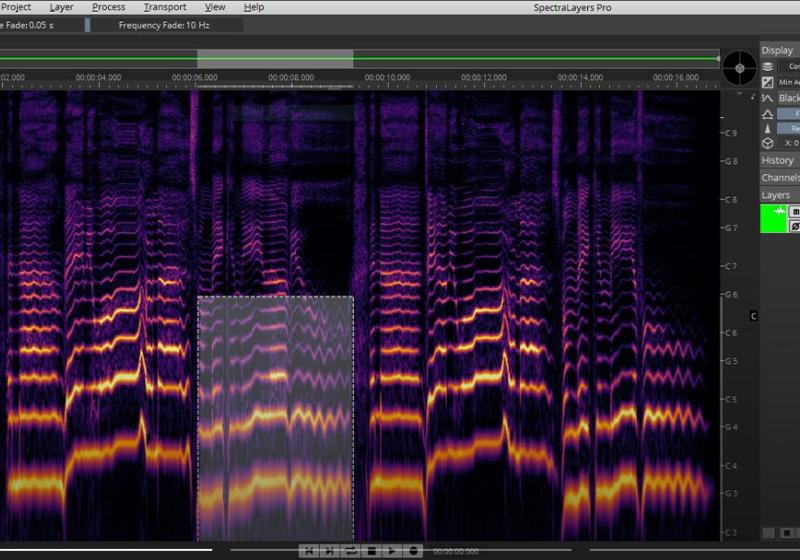The width and height of the screenshot is (800, 560).
Task: Click the amplitude range icon in Display panel
Action: (767, 82)
